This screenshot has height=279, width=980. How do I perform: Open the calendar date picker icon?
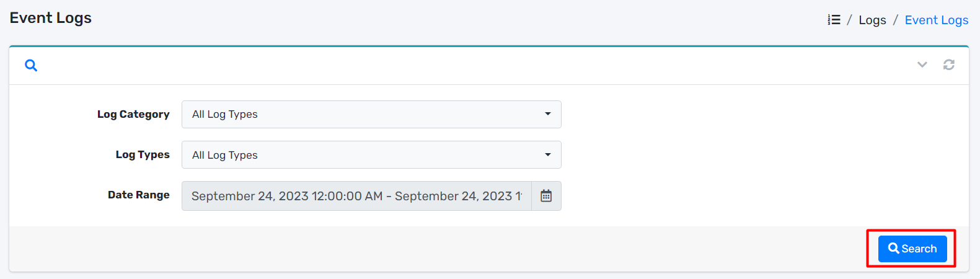click(x=546, y=196)
